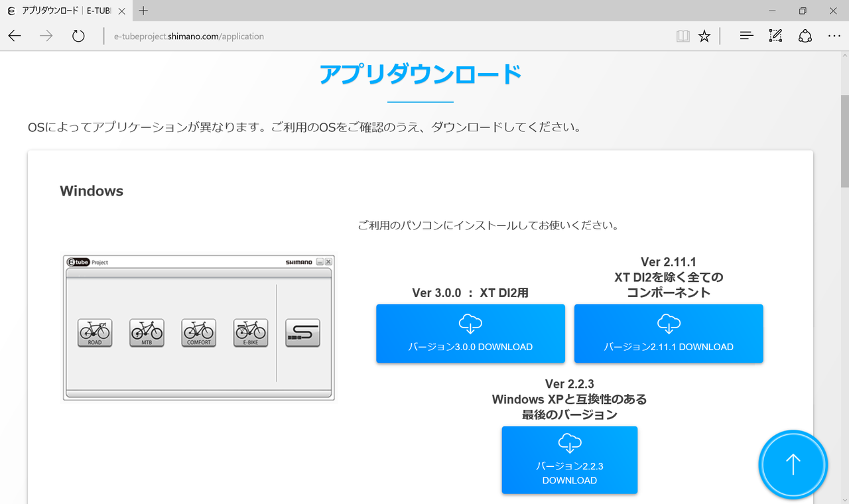
Task: Click the COMFORT bike icon in preview
Action: point(199,333)
